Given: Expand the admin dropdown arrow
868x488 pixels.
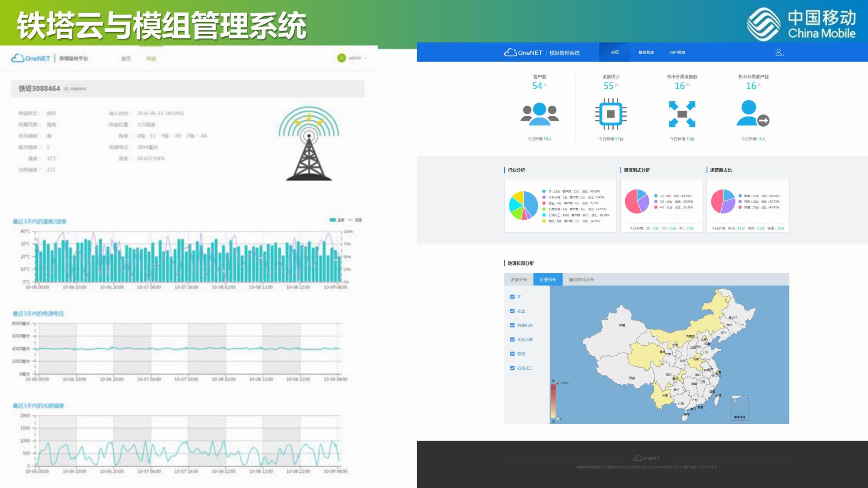Looking at the screenshot, I should (x=365, y=58).
